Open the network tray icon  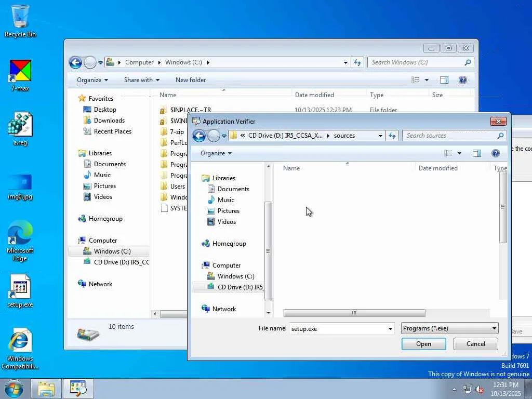tap(467, 390)
